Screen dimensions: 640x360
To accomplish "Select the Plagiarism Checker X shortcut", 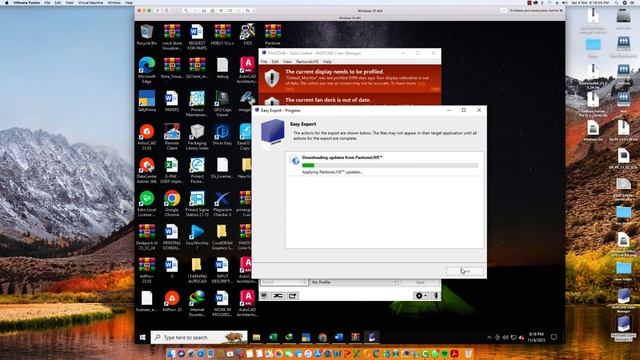I will point(222,203).
